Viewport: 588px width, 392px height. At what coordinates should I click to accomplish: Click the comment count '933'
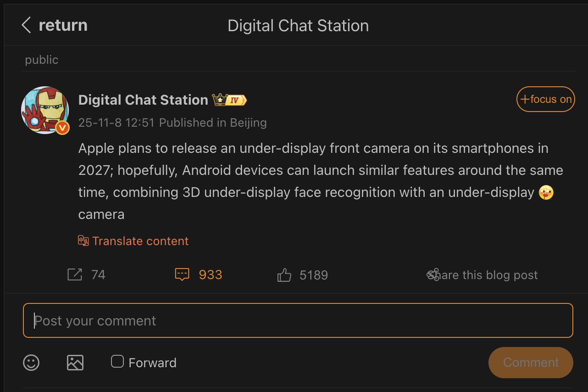pyautogui.click(x=210, y=274)
